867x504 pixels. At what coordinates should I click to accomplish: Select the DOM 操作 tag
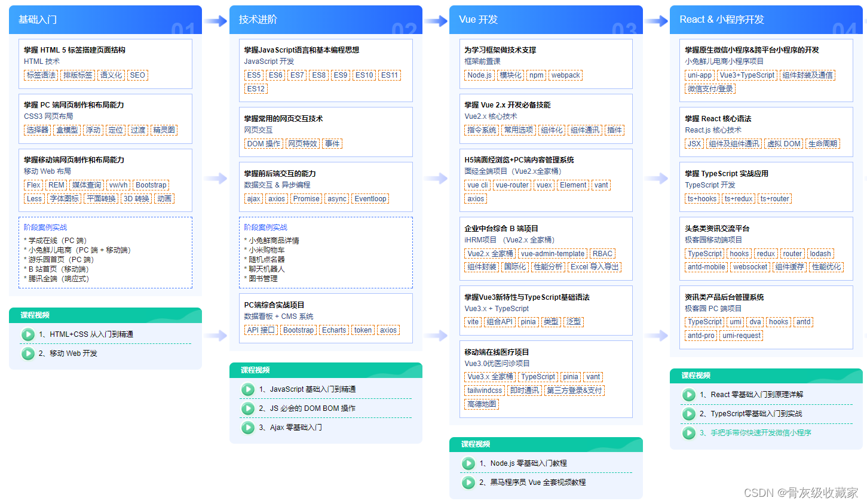point(264,144)
